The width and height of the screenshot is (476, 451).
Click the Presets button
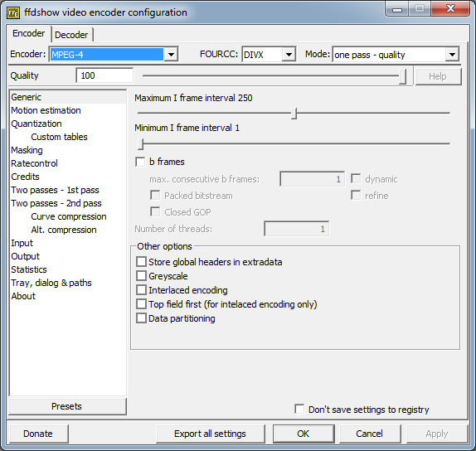coord(67,406)
